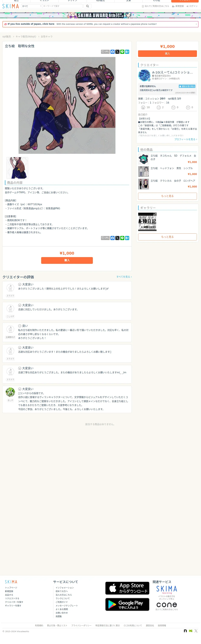Screen dimensions: 201x644
Task: Click the 18 very-good smiley rating
Action: [x=143, y=107]
